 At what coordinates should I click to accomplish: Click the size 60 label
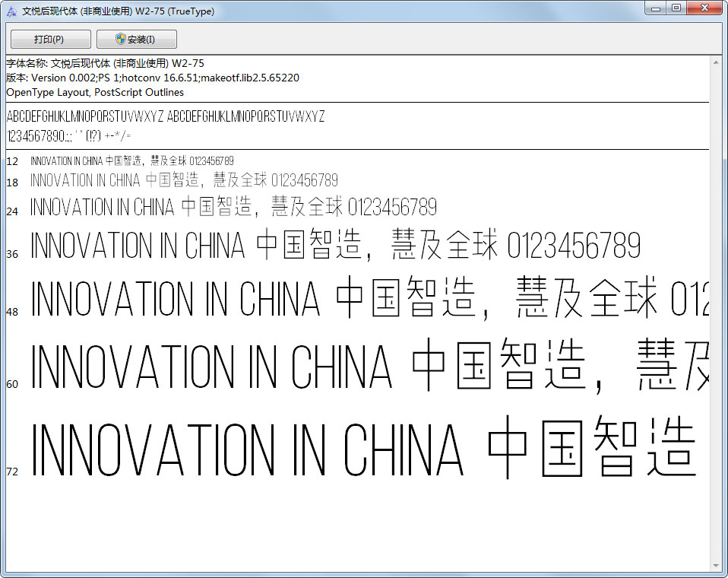pyautogui.click(x=12, y=385)
